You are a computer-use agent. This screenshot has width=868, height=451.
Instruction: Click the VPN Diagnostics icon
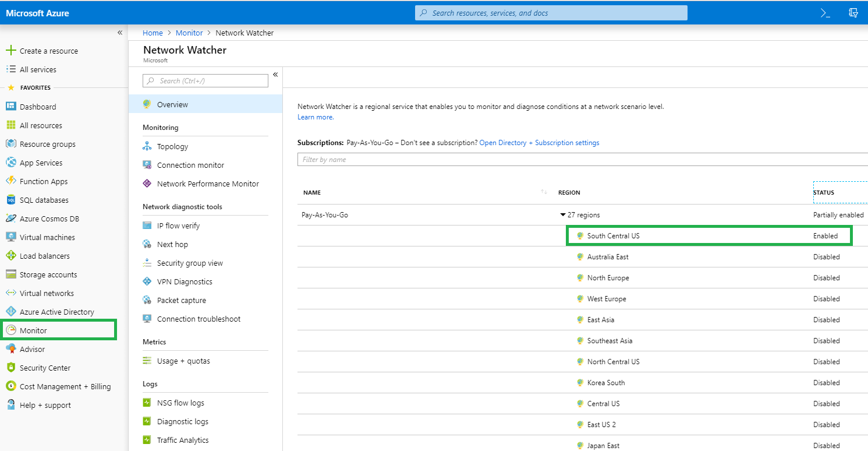(147, 281)
